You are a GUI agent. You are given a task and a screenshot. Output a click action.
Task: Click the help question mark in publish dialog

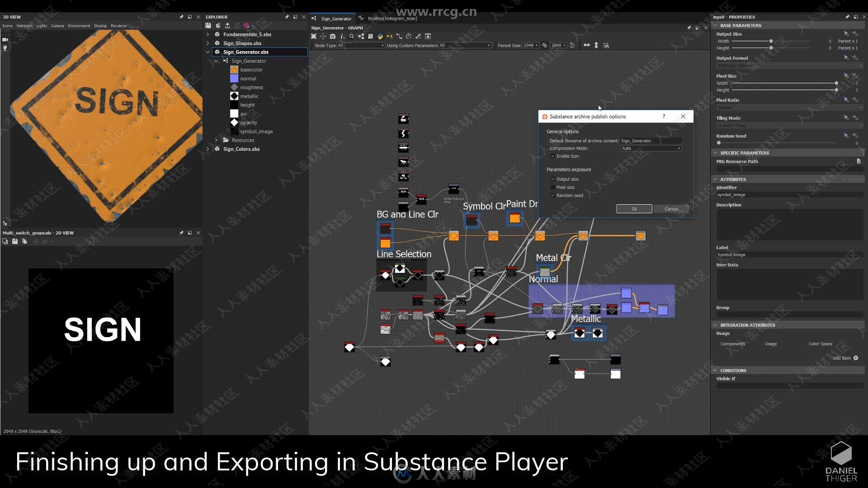click(664, 117)
